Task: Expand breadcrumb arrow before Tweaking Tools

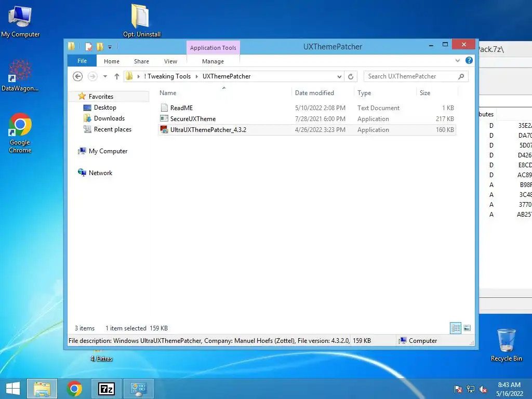Action: point(138,76)
